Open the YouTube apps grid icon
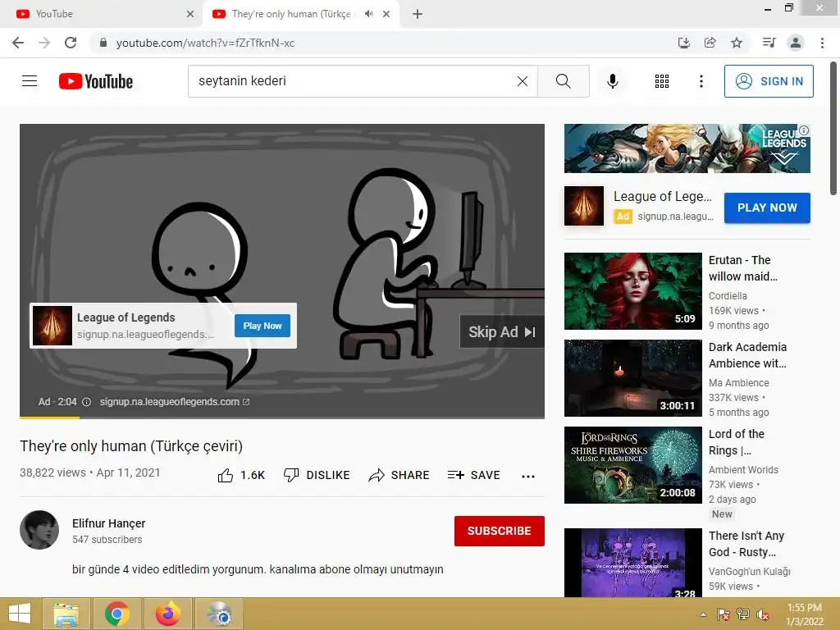This screenshot has width=840, height=630. coord(662,81)
